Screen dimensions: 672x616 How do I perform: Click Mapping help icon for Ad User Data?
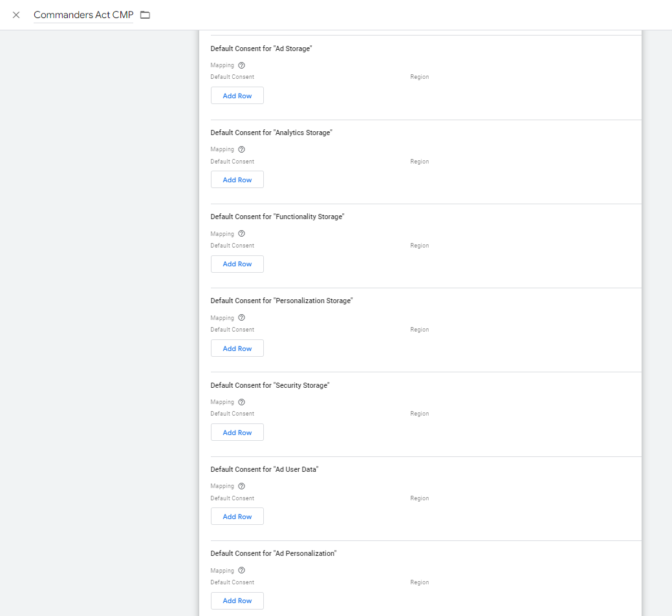pos(242,486)
